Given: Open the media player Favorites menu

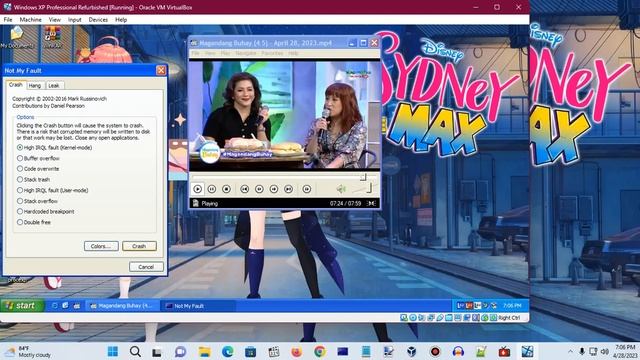Looking at the screenshot, I should 272,53.
